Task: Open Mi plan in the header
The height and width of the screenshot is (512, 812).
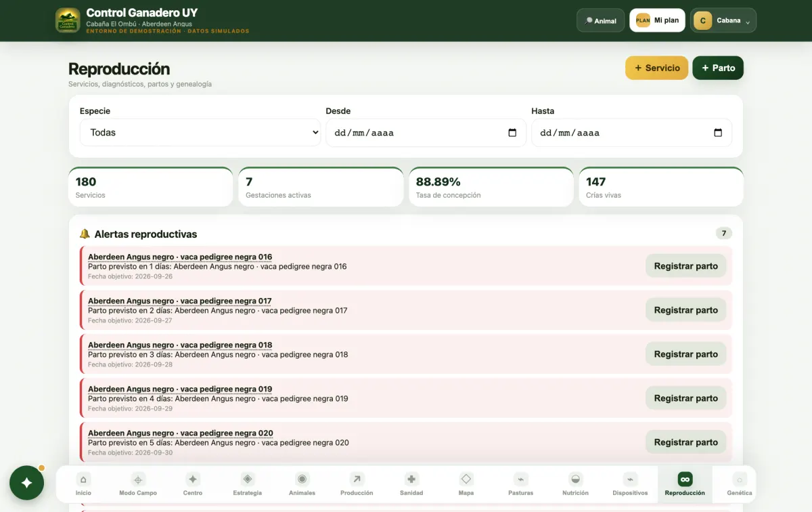Action: pyautogui.click(x=657, y=20)
